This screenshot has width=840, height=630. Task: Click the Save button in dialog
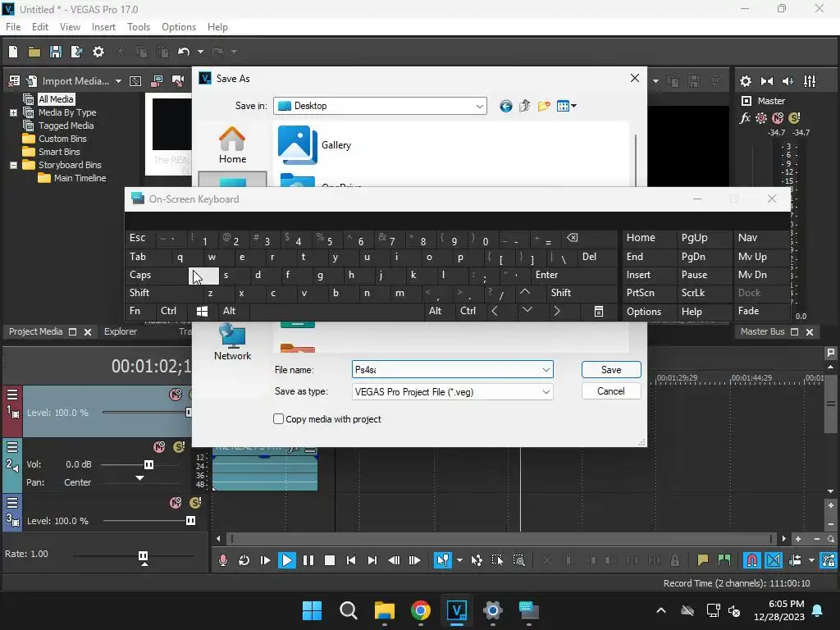pos(610,370)
